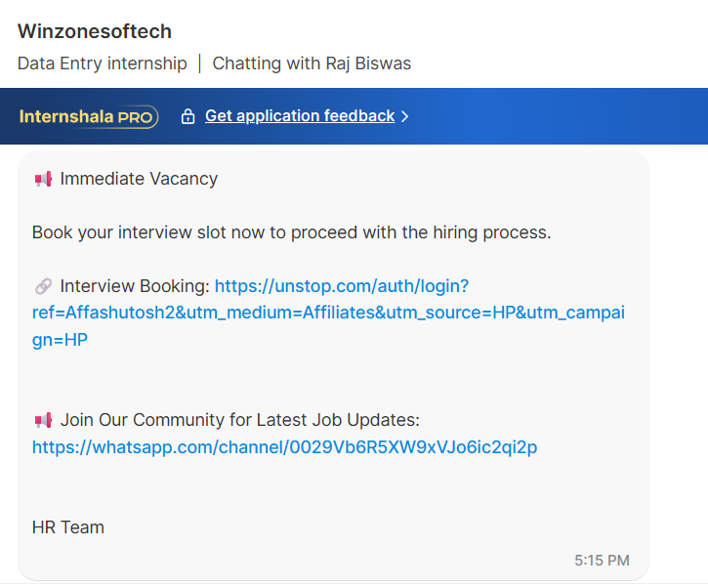Open the Get application feedback link
The height and width of the screenshot is (588, 708).
(x=300, y=116)
